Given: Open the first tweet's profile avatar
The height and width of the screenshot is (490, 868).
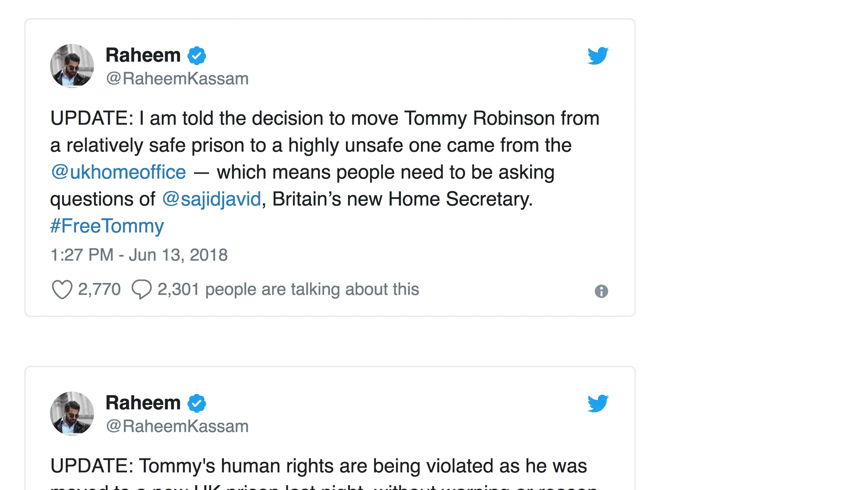Looking at the screenshot, I should coord(72,66).
